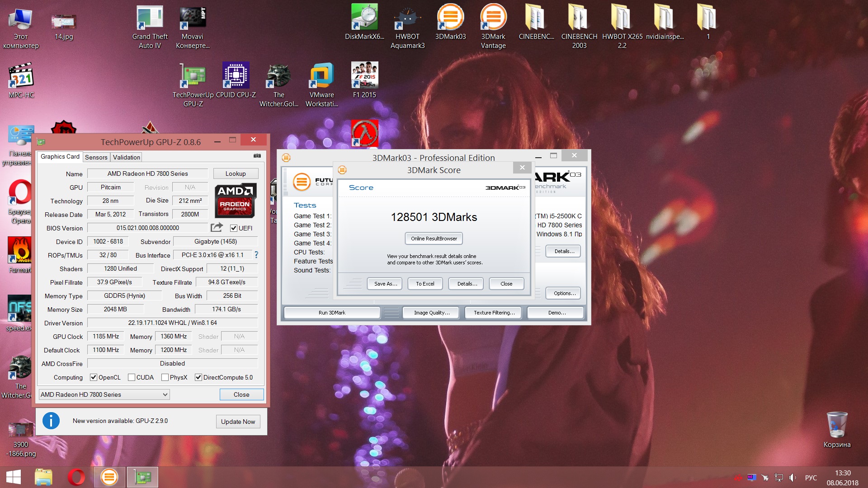Click the info icon in update notice
Viewport: 868px width, 488px height.
(51, 421)
